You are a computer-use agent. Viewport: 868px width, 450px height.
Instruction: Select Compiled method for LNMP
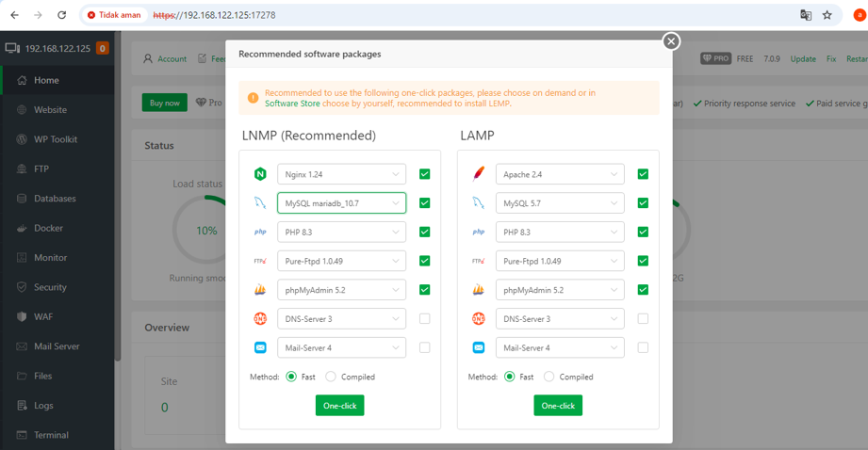tap(331, 377)
